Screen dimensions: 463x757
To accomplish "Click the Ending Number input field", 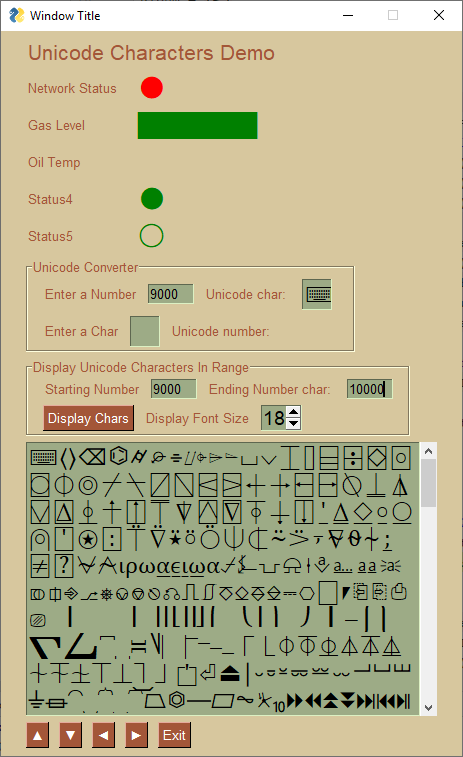I will (x=369, y=389).
